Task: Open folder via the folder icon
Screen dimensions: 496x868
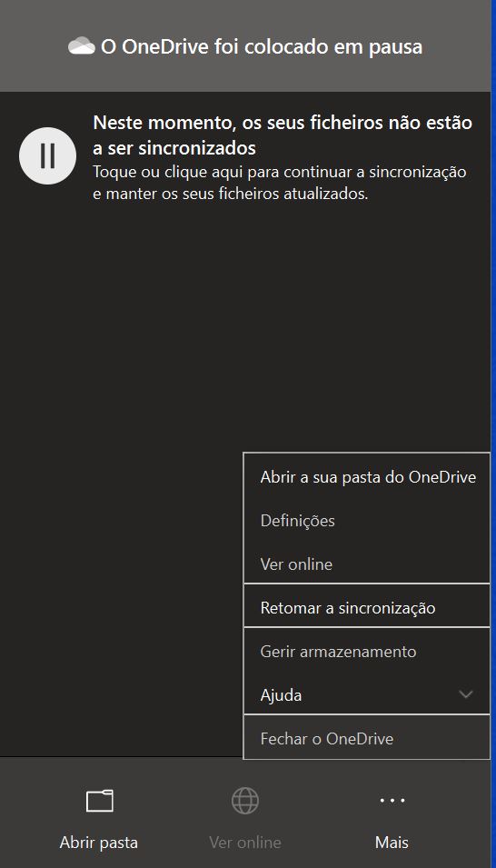Action: (x=100, y=801)
